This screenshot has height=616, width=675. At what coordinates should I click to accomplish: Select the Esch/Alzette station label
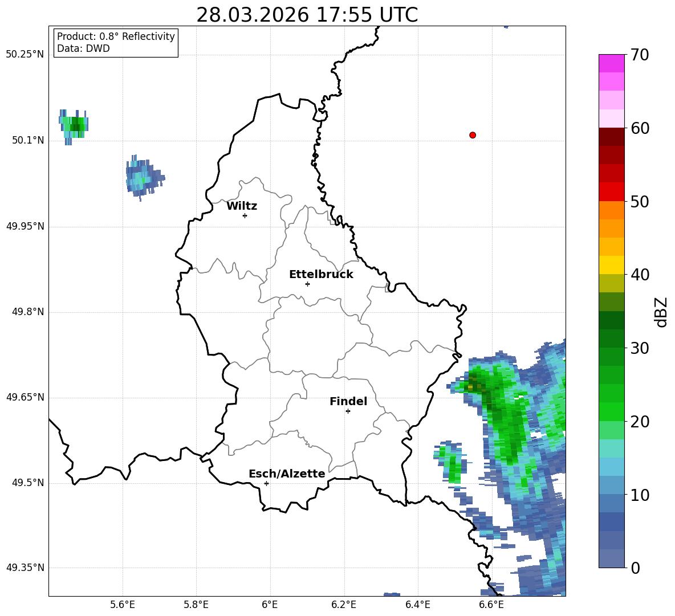pyautogui.click(x=287, y=474)
